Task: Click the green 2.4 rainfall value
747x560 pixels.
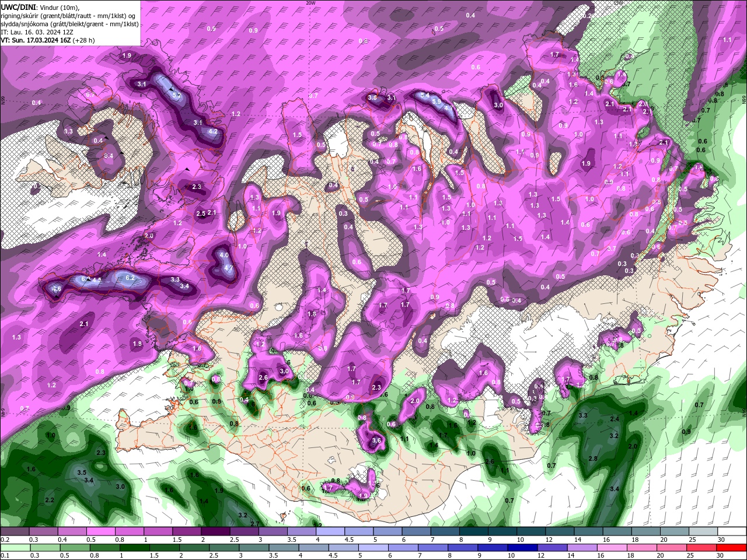Action: [x=615, y=419]
